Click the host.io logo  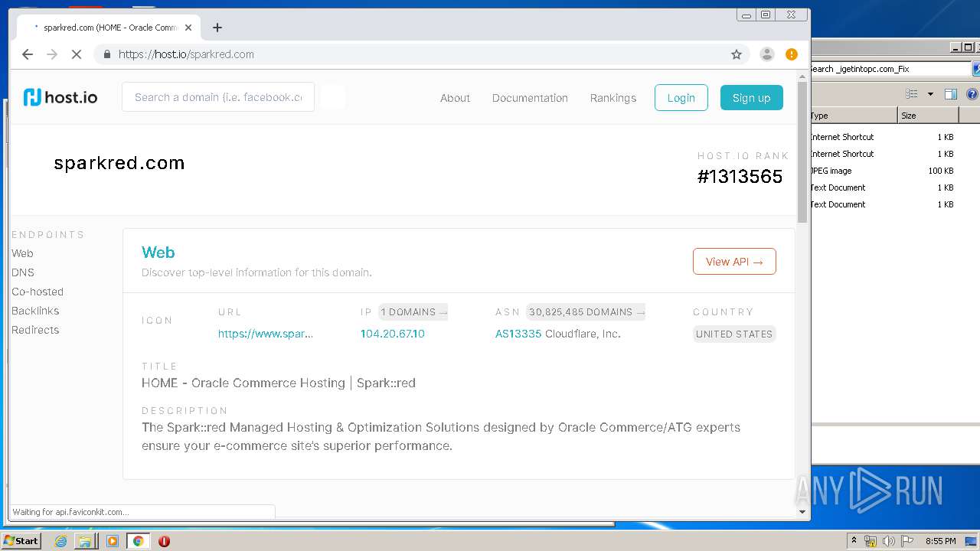tap(60, 97)
